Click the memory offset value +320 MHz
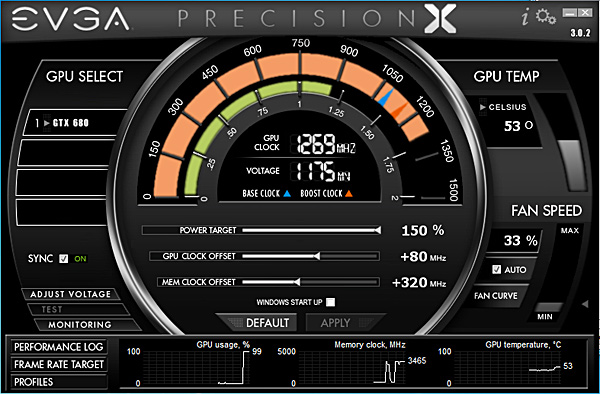The height and width of the screenshot is (394, 600). (x=419, y=283)
